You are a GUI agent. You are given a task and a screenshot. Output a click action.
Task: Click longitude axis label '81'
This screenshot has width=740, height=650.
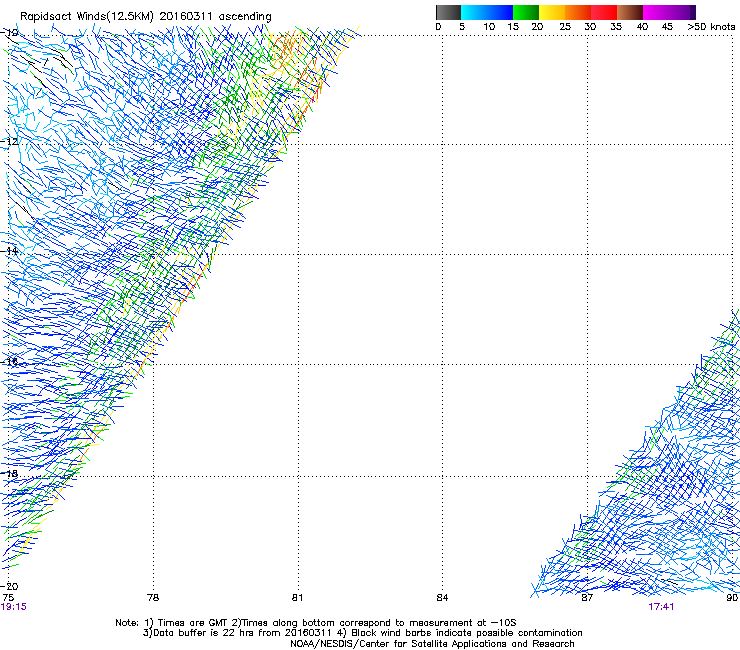297,598
